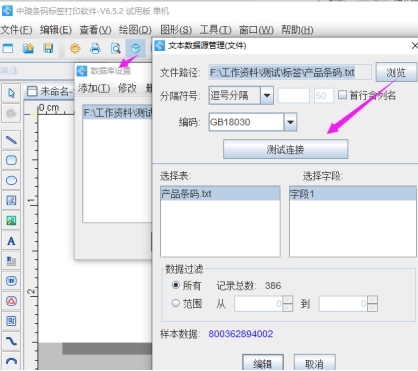Select the 所有 radio button
The image size is (418, 371).
pos(176,285)
